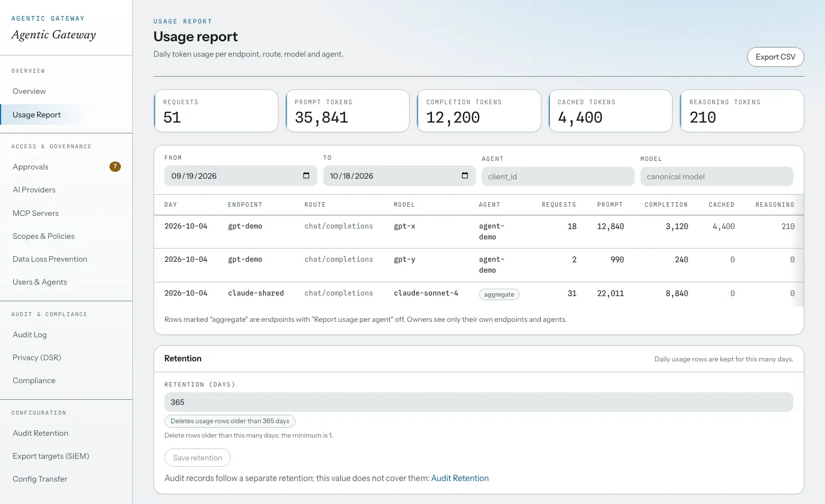Click the ENDPOINT column header
This screenshot has height=504, width=825.
245,204
